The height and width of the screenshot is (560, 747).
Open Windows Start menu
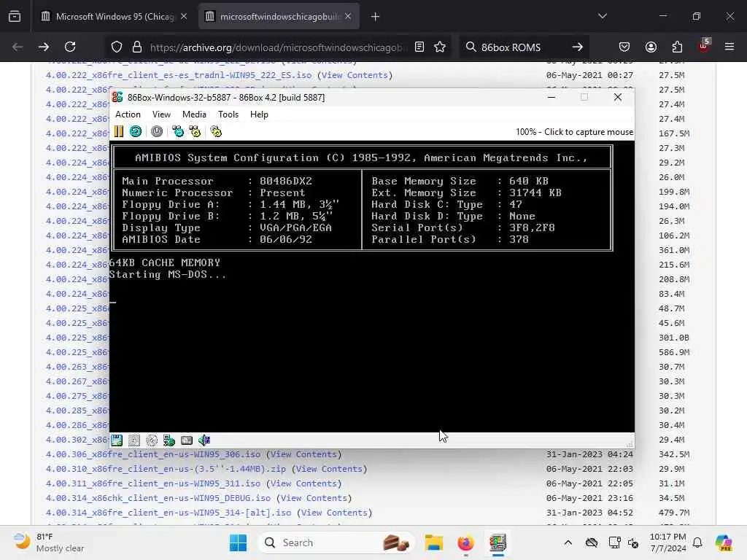click(x=238, y=542)
